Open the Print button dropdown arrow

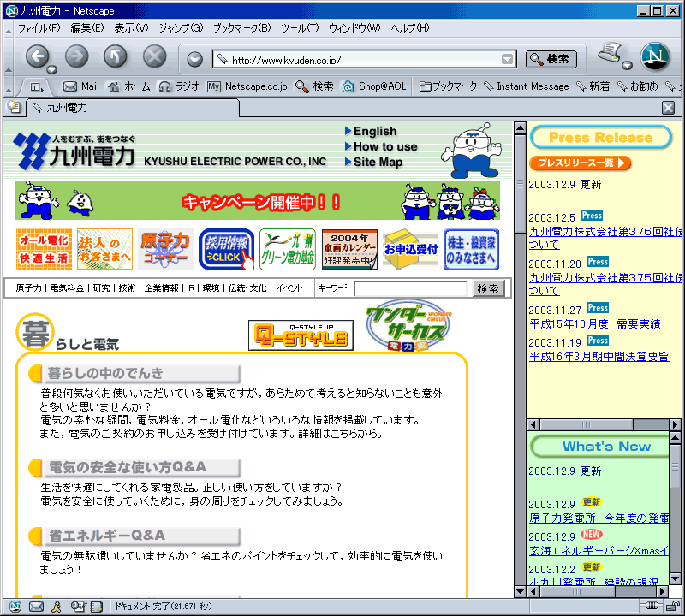pos(627,65)
